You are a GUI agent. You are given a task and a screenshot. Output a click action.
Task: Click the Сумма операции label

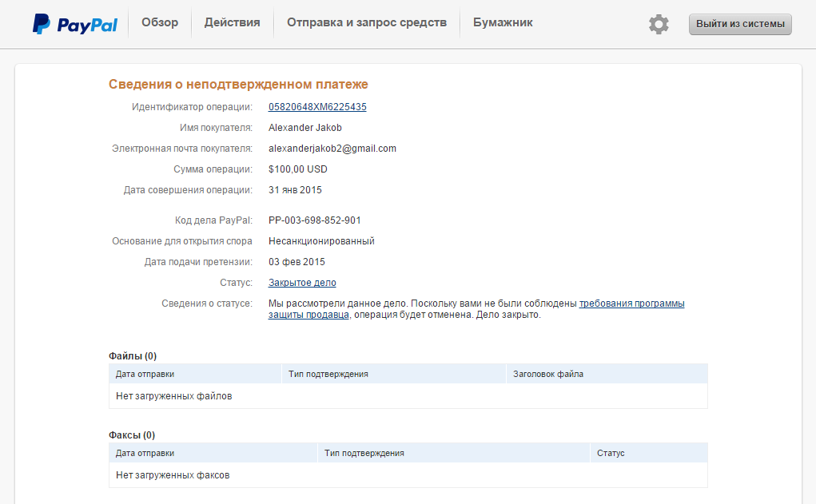pyautogui.click(x=213, y=169)
